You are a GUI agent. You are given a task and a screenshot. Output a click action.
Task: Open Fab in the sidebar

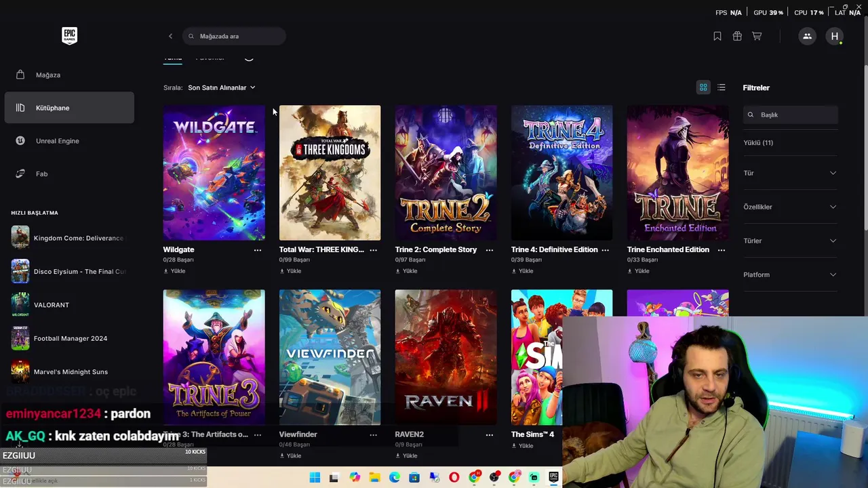tap(69, 174)
